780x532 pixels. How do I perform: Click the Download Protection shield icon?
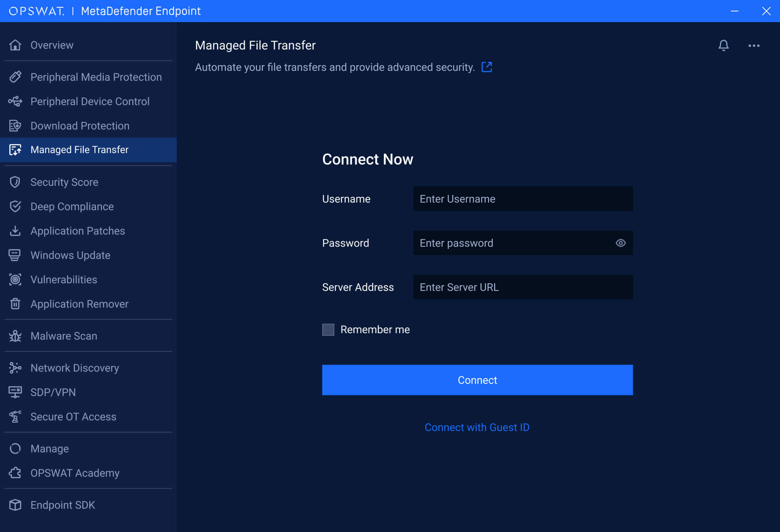click(15, 126)
